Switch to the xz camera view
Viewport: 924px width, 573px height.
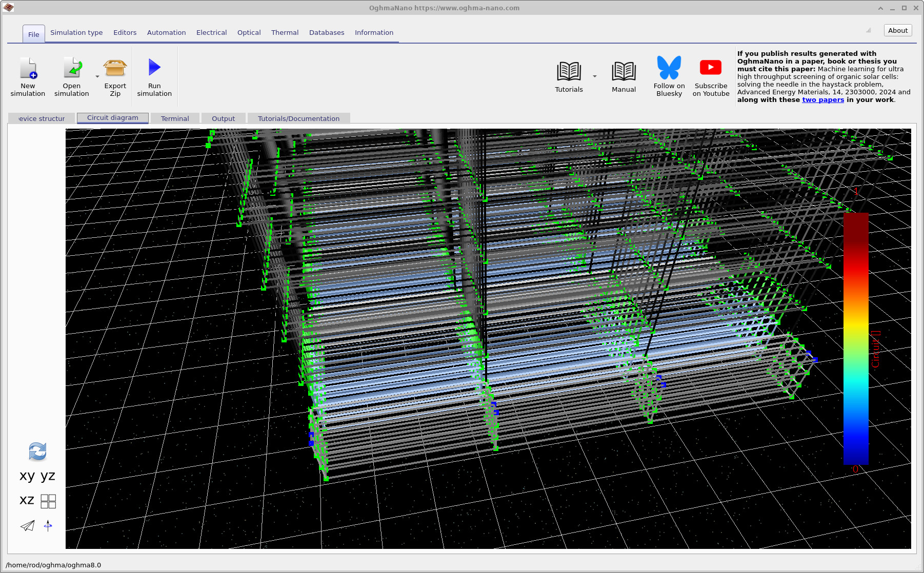click(x=26, y=500)
